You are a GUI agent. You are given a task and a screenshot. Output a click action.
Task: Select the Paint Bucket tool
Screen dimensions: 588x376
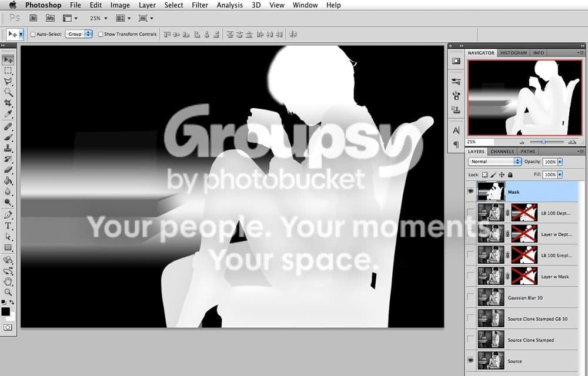tap(8, 180)
